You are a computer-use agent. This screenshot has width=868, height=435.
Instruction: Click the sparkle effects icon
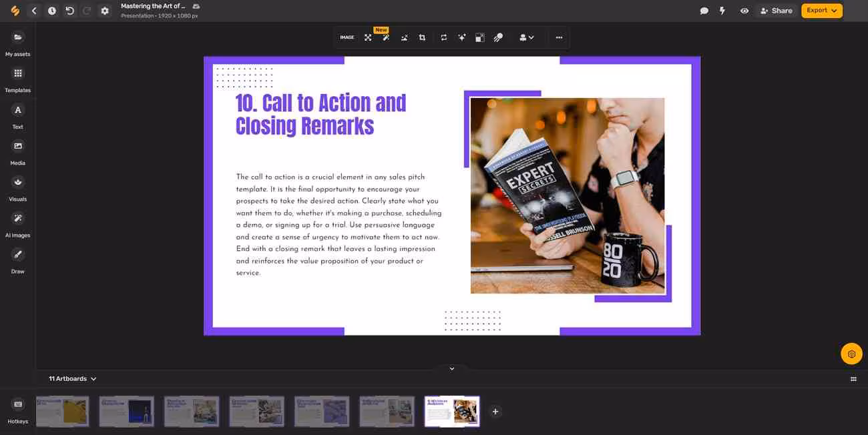[x=461, y=37]
